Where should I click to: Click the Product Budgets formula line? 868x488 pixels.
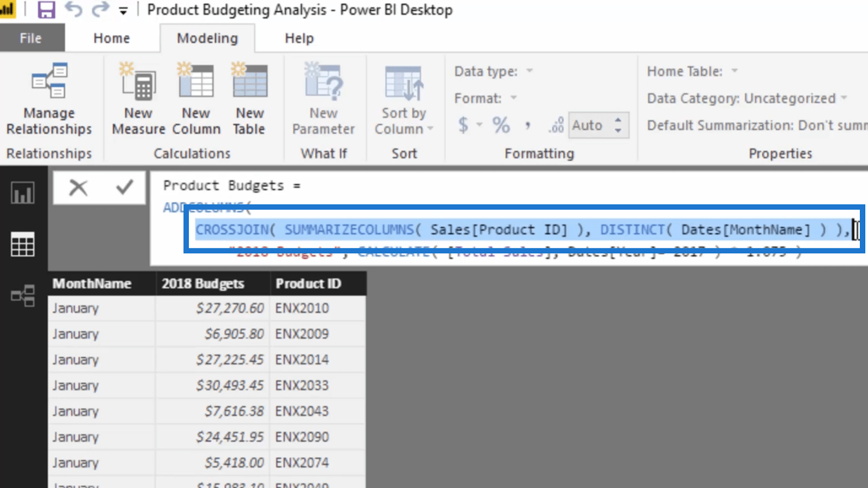232,185
